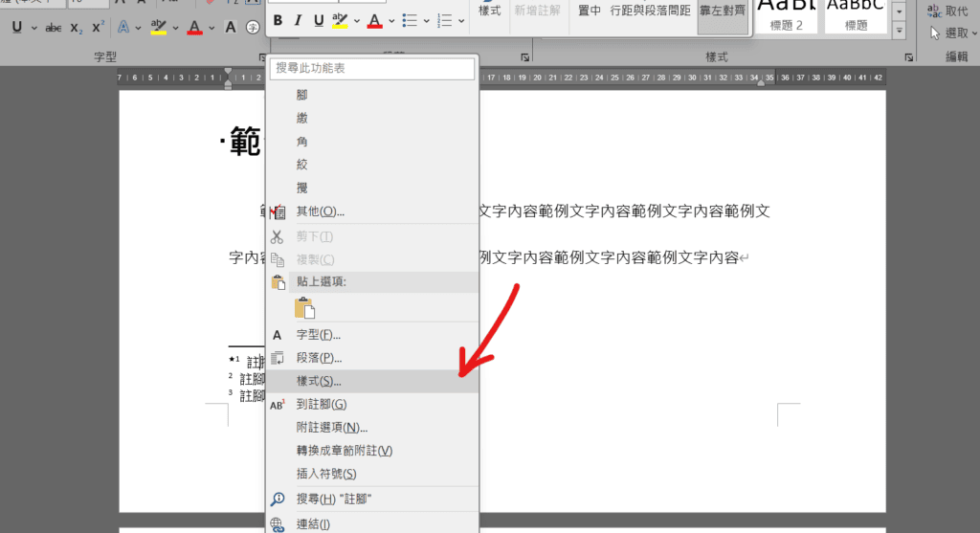Apply superscript formatting
Screen dimensions: 980x533
pyautogui.click(x=98, y=28)
